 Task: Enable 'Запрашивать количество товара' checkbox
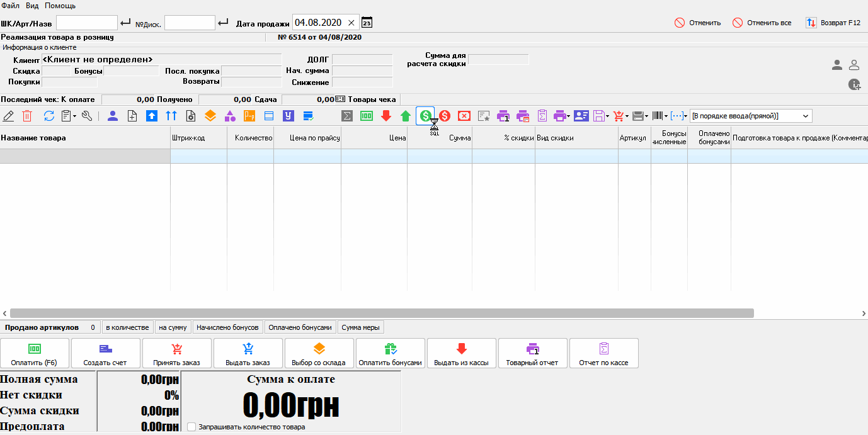(191, 427)
